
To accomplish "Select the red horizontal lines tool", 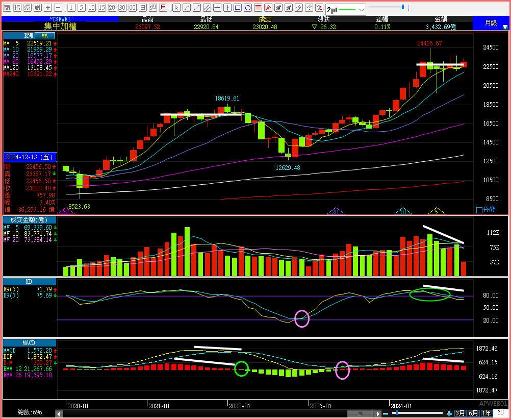I will 258,8.
